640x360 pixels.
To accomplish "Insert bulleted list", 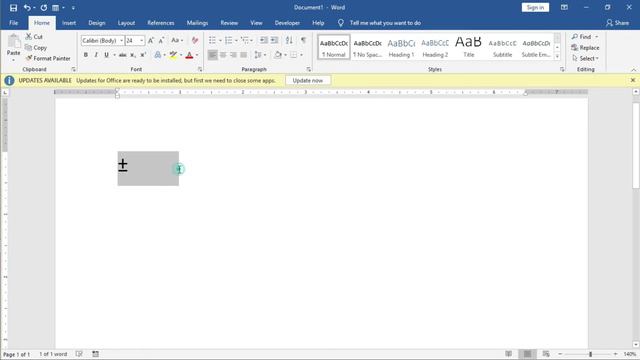I will tap(212, 40).
